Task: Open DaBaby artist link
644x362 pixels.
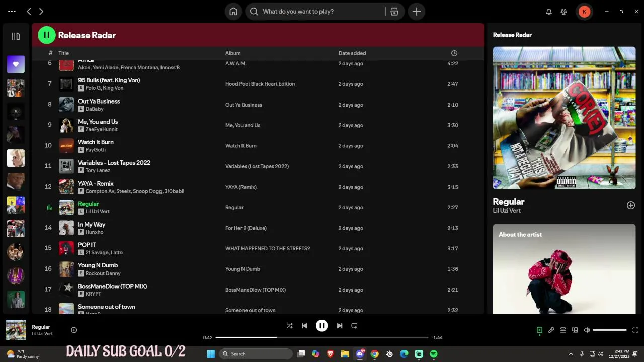Action: [94, 109]
